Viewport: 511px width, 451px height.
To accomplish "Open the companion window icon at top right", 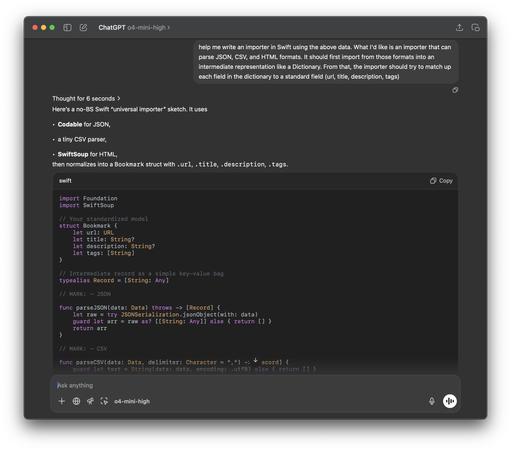I will (x=475, y=28).
